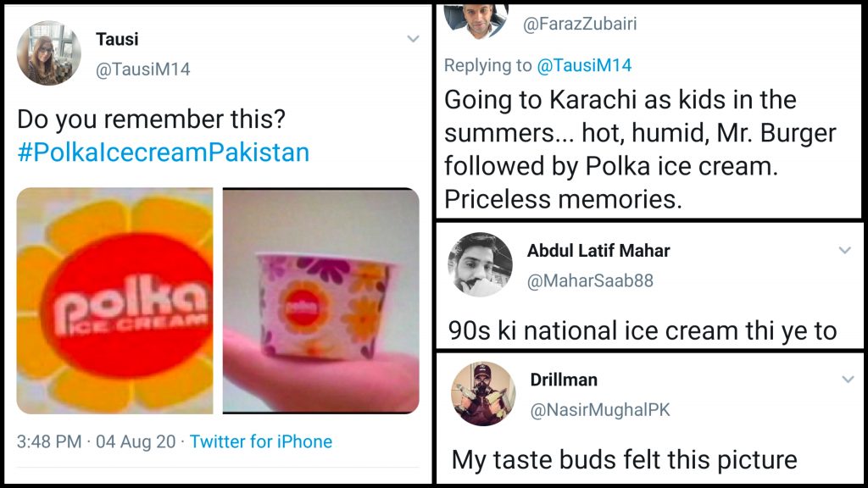This screenshot has height=488, width=868.
Task: Expand options chevron on Tausi's tweet
Action: 413,39
